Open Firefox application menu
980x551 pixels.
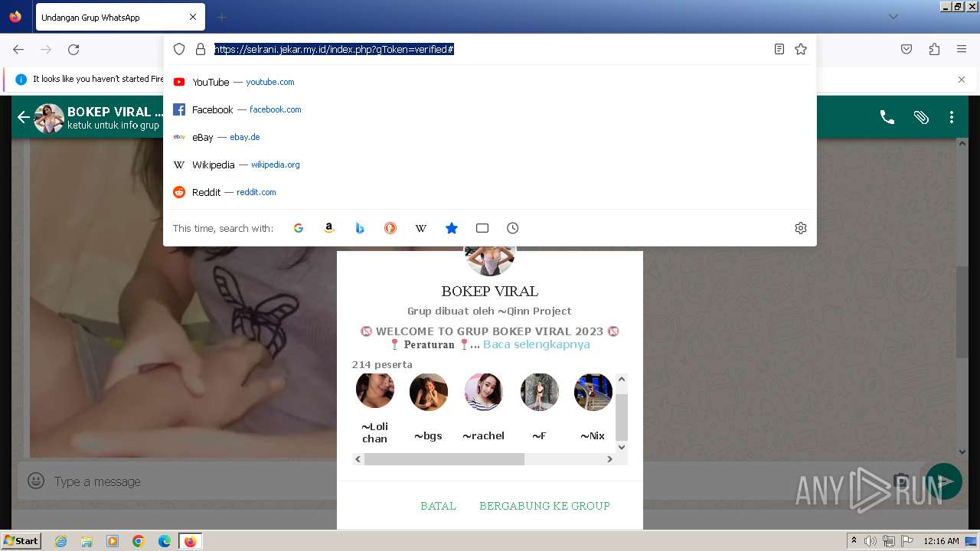962,49
